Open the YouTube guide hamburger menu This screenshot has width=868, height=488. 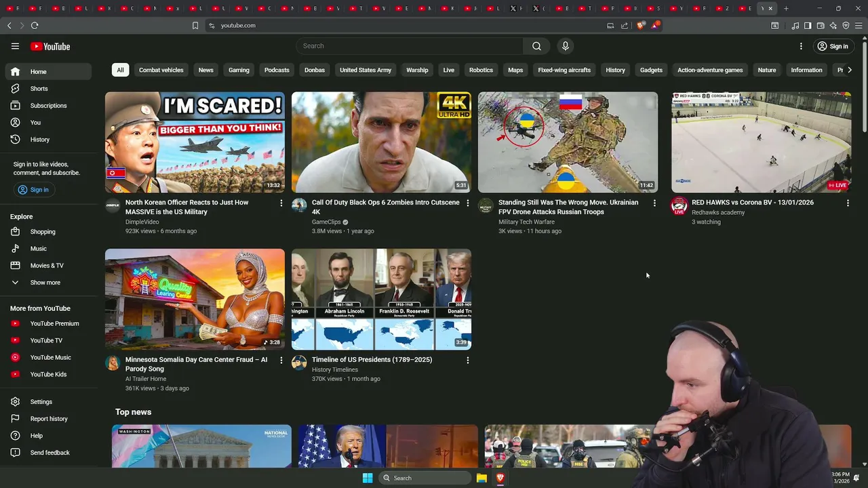(15, 46)
